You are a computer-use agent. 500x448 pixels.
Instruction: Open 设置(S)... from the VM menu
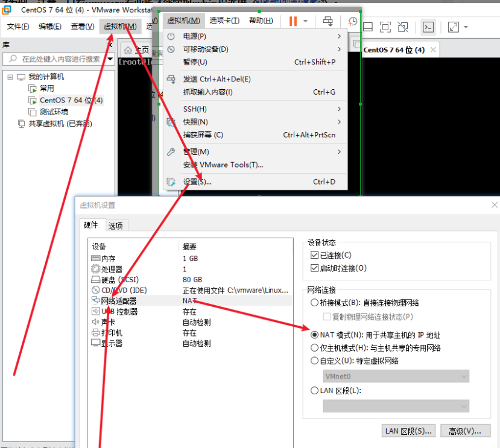point(255,181)
